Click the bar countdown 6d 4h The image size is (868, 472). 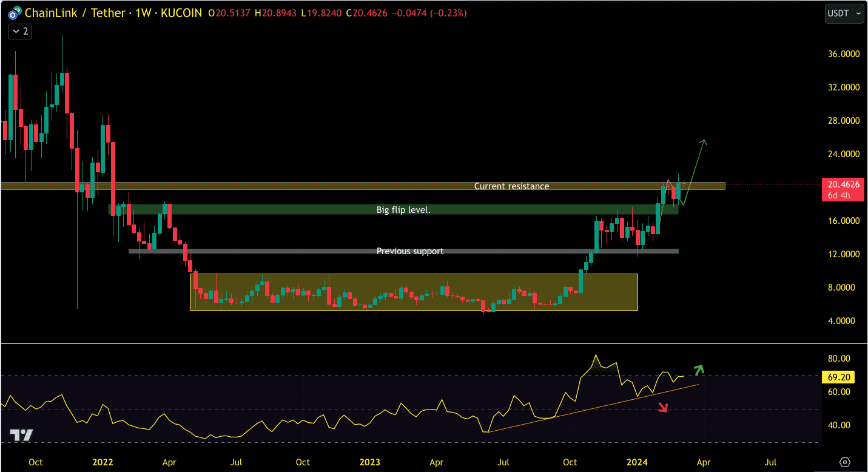click(840, 195)
